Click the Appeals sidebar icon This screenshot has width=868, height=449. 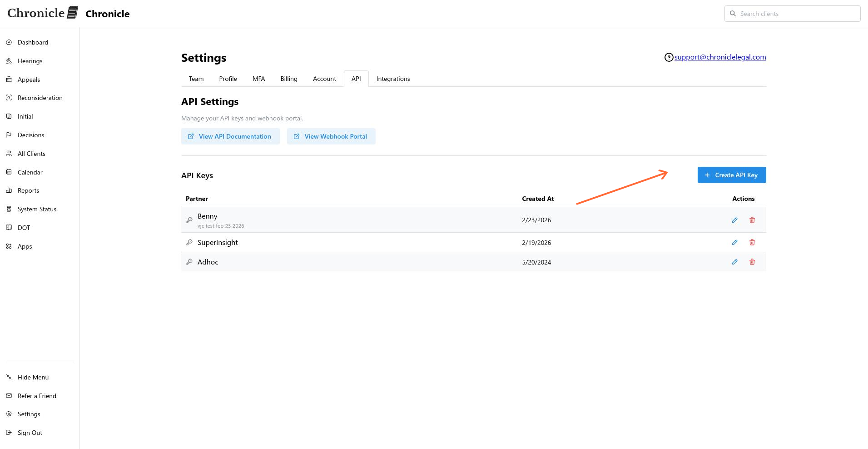pos(9,80)
